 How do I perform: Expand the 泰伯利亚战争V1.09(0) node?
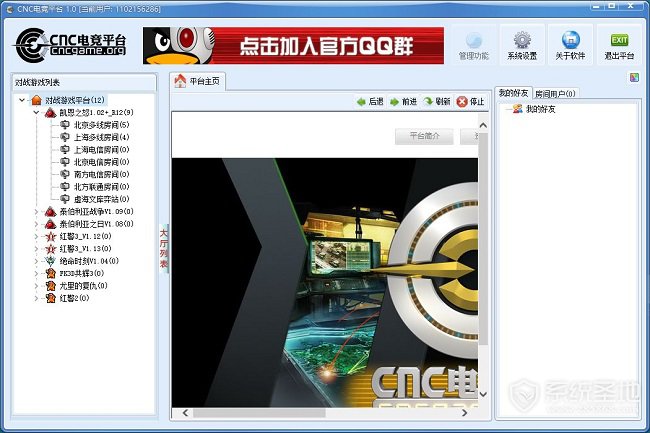click(36, 212)
